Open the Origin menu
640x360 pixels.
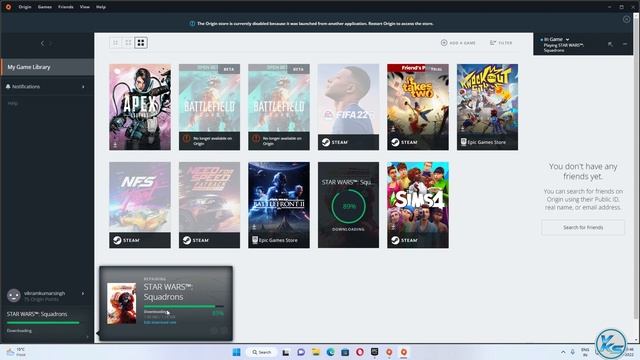click(x=25, y=7)
